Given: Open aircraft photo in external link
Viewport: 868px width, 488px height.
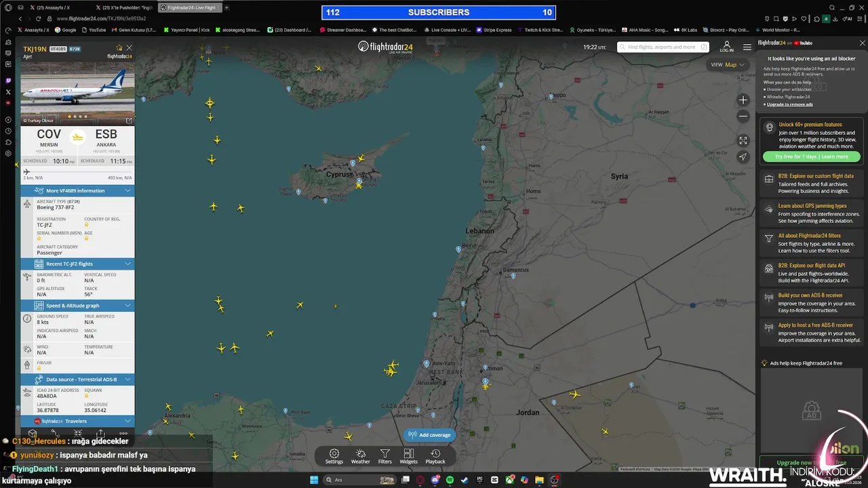Looking at the screenshot, I should (x=129, y=121).
